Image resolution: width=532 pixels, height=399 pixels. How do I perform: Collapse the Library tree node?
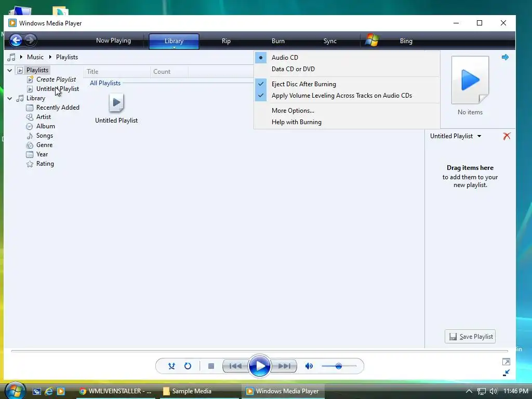point(9,98)
